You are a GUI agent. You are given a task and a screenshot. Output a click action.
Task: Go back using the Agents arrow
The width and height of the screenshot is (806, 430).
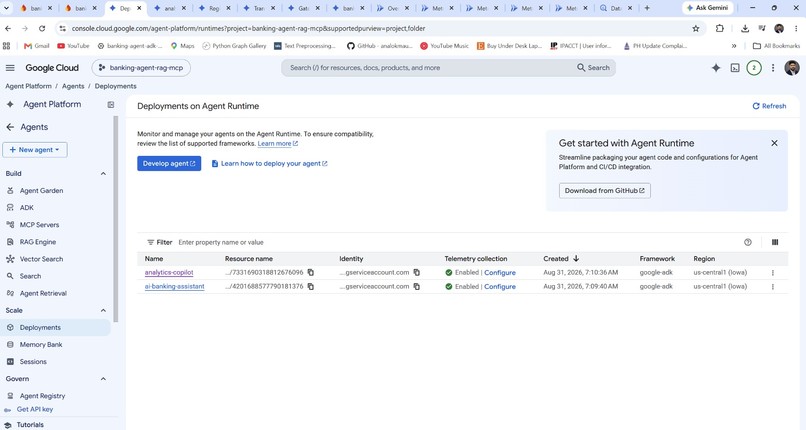pyautogui.click(x=10, y=127)
